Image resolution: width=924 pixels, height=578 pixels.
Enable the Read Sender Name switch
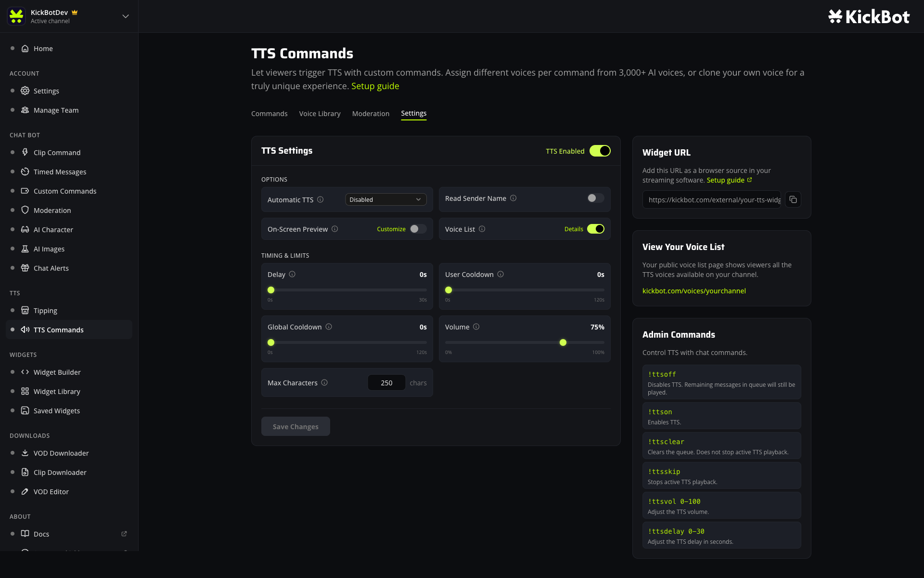point(596,198)
